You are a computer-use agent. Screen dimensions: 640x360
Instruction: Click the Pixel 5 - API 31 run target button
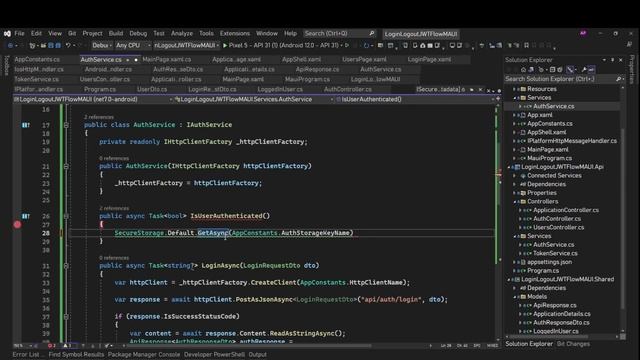[x=283, y=46]
